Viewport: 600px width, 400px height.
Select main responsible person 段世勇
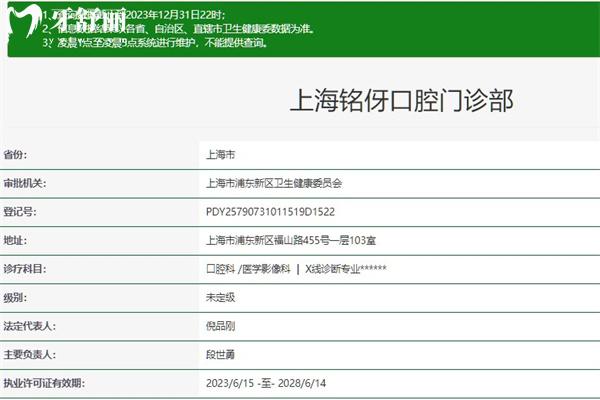pyautogui.click(x=220, y=354)
